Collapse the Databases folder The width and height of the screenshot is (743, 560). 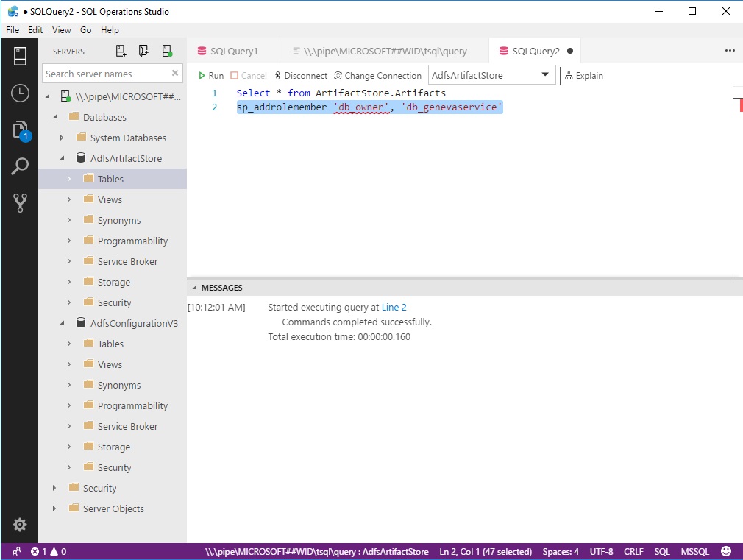(55, 117)
